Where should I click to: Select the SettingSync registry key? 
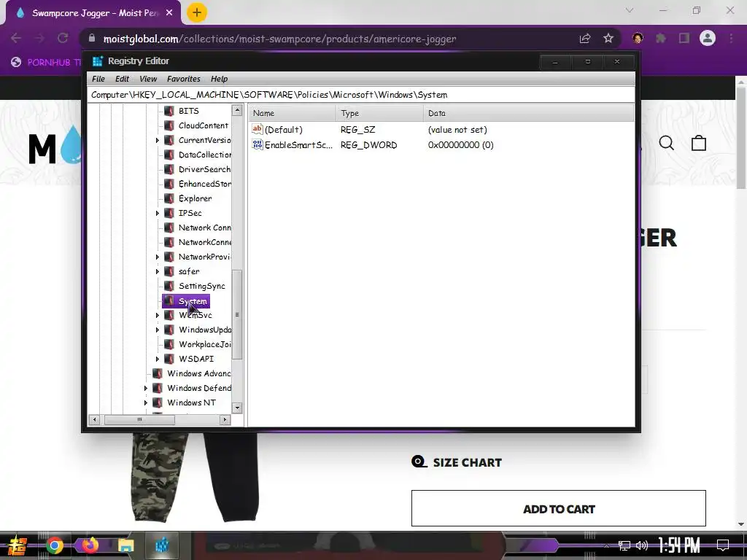201,286
